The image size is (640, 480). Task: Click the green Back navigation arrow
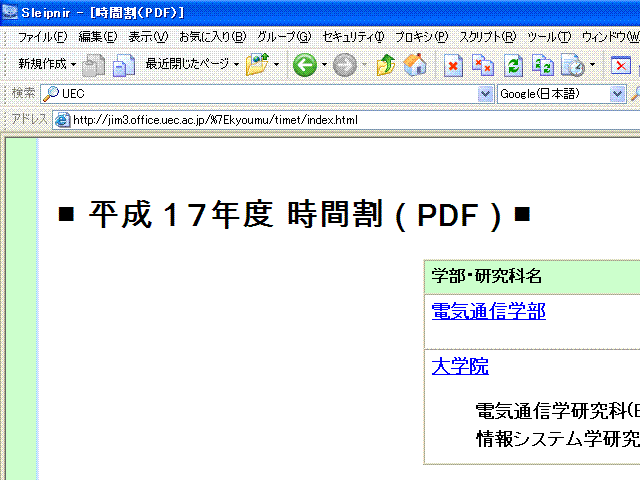[304, 66]
